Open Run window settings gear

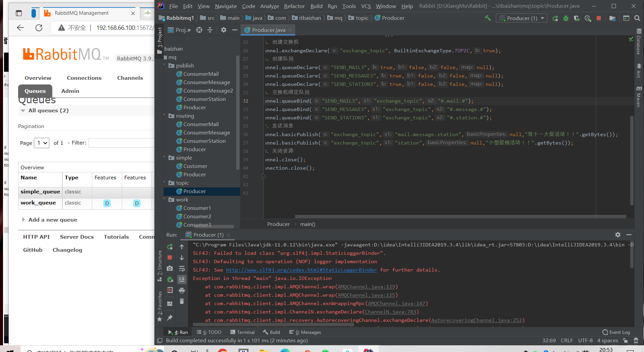point(618,235)
